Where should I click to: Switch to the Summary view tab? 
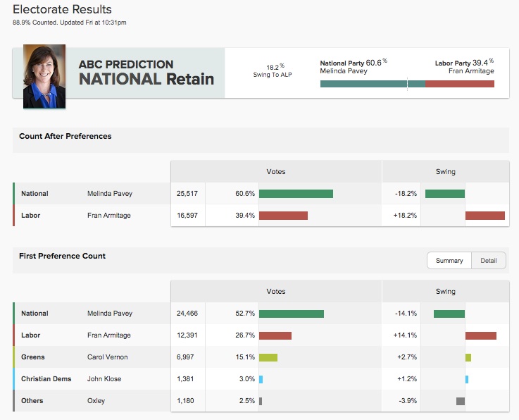(x=449, y=261)
